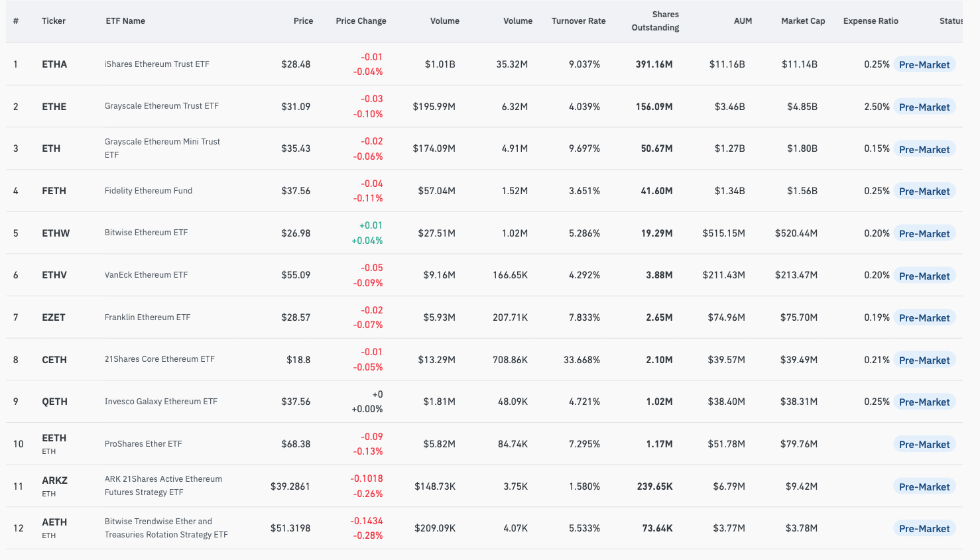Select ETH ticker of Grayscale Mini Trust
Viewport: 980px width, 560px height.
(51, 148)
